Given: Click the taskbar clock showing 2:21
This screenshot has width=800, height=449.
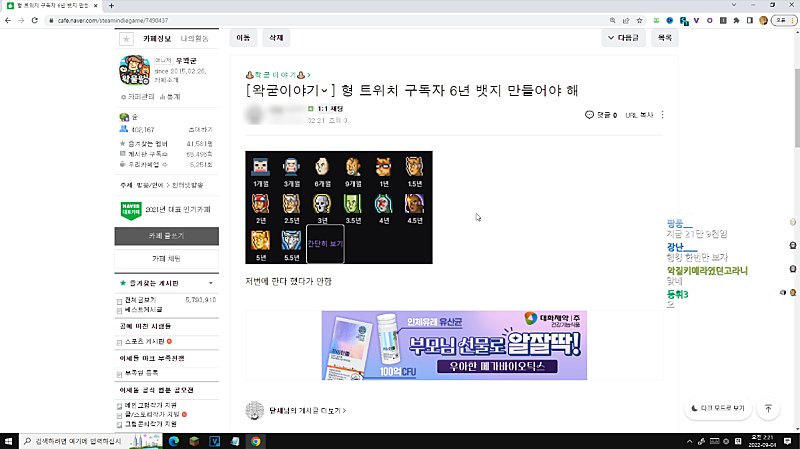Looking at the screenshot, I should (x=763, y=441).
